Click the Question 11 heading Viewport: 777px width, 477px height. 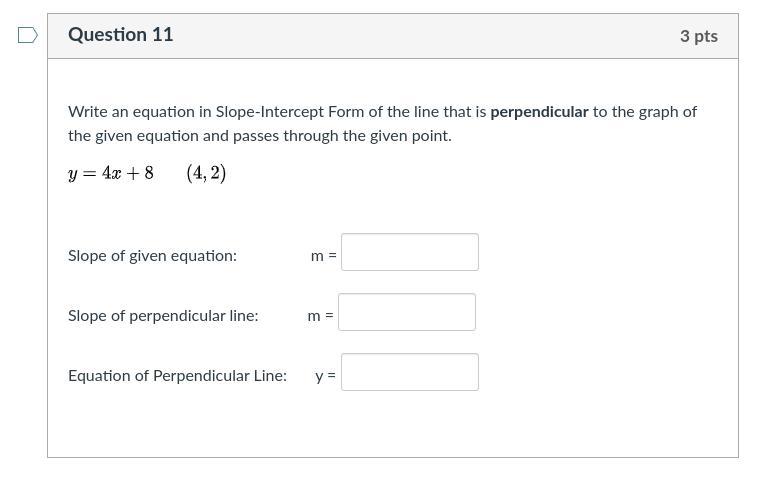tap(121, 35)
